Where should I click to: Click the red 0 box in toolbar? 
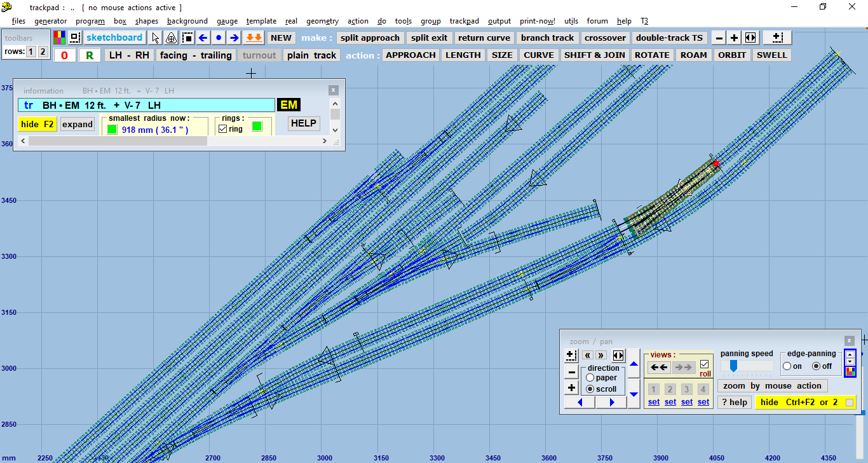(x=64, y=55)
